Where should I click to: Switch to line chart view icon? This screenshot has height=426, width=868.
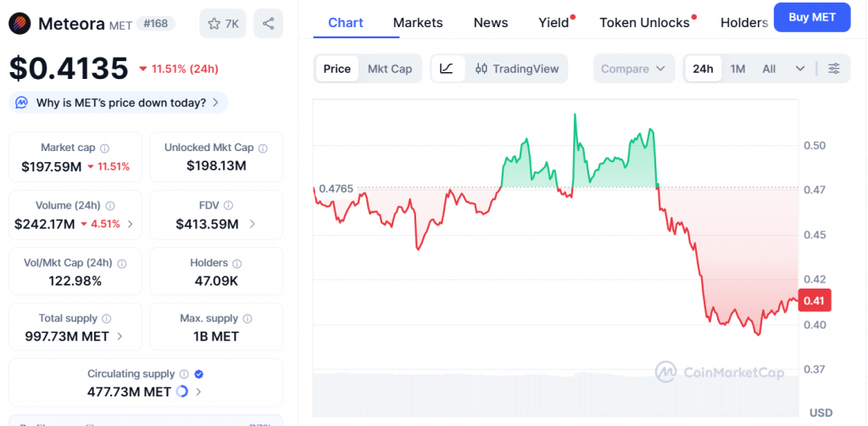448,69
